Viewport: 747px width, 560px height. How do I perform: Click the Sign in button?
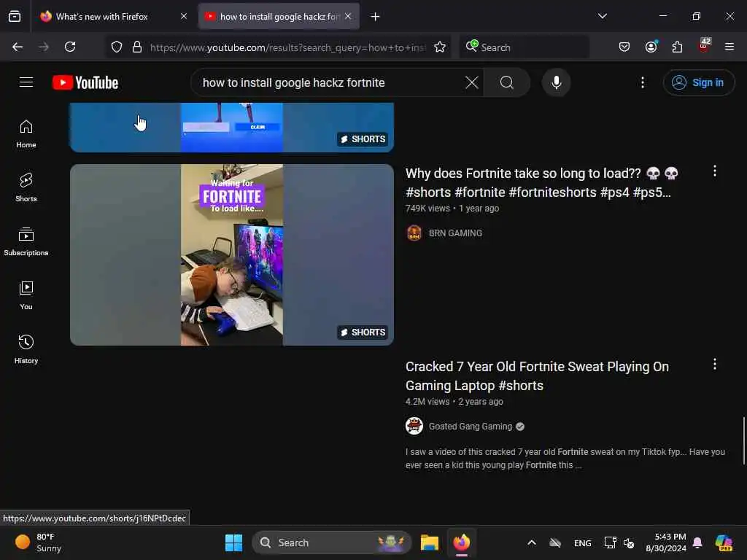[698, 82]
